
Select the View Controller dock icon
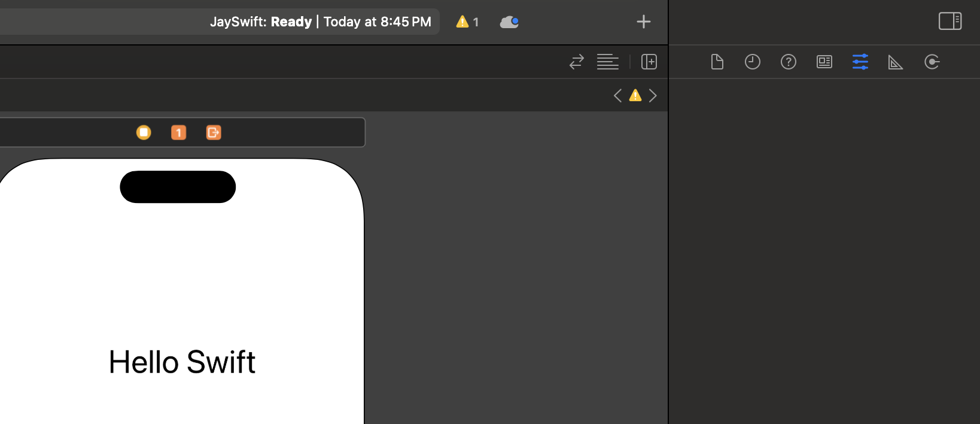point(144,132)
